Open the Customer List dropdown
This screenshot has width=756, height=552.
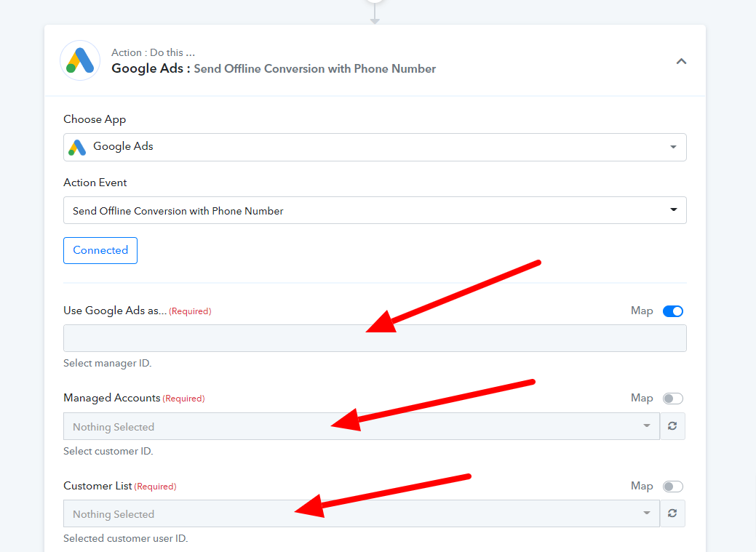point(361,513)
